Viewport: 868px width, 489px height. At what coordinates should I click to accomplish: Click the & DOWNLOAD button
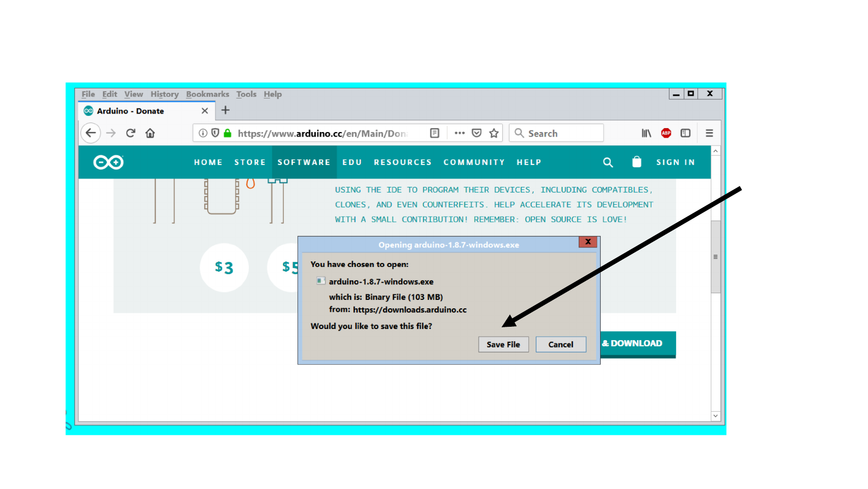coord(638,344)
